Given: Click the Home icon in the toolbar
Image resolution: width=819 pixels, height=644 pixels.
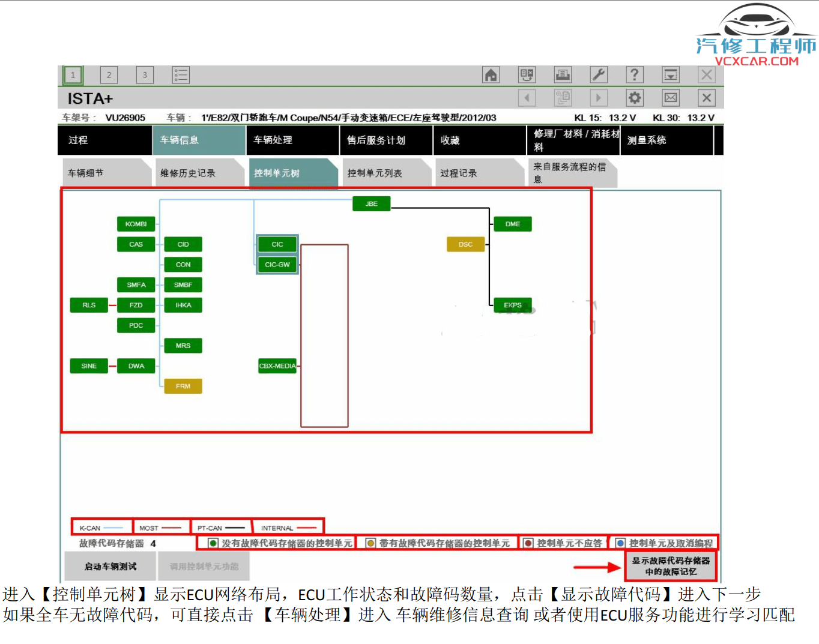Looking at the screenshot, I should pyautogui.click(x=491, y=74).
